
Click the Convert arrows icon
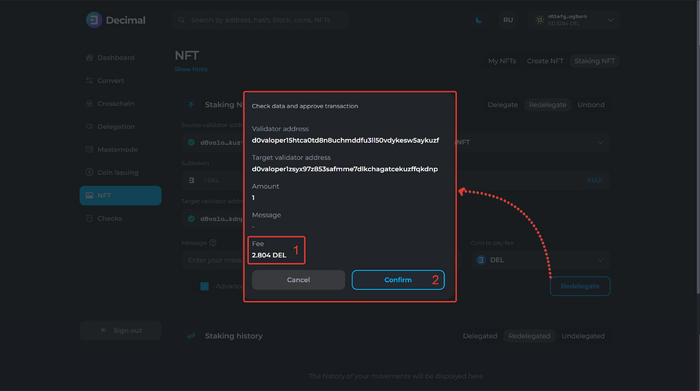pos(89,80)
